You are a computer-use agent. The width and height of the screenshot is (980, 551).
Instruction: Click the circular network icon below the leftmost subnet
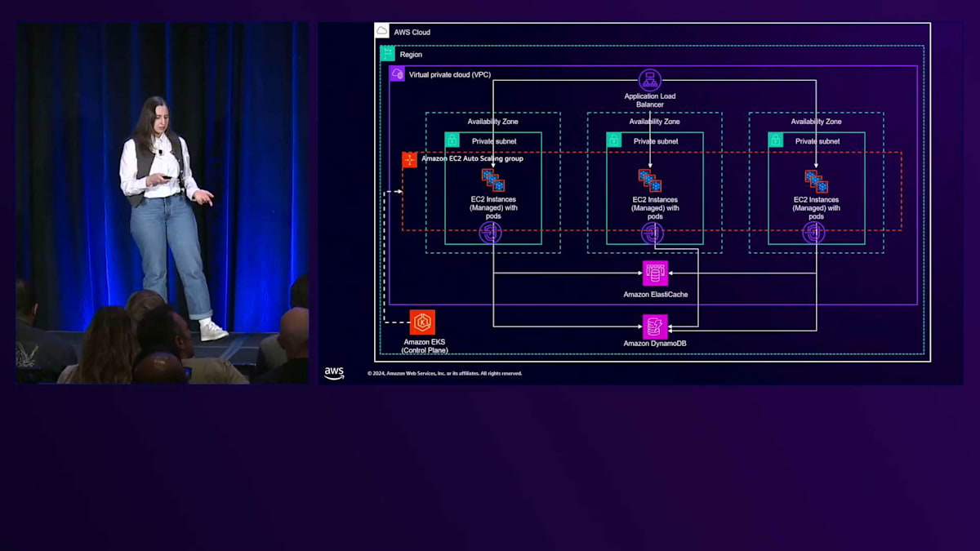(490, 233)
